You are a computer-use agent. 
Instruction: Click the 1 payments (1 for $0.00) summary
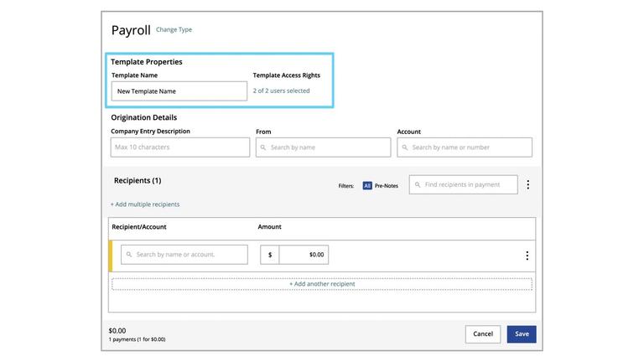click(137, 339)
